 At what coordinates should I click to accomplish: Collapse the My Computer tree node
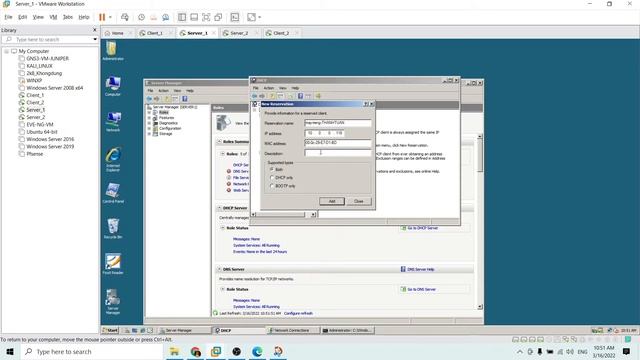click(x=7, y=51)
